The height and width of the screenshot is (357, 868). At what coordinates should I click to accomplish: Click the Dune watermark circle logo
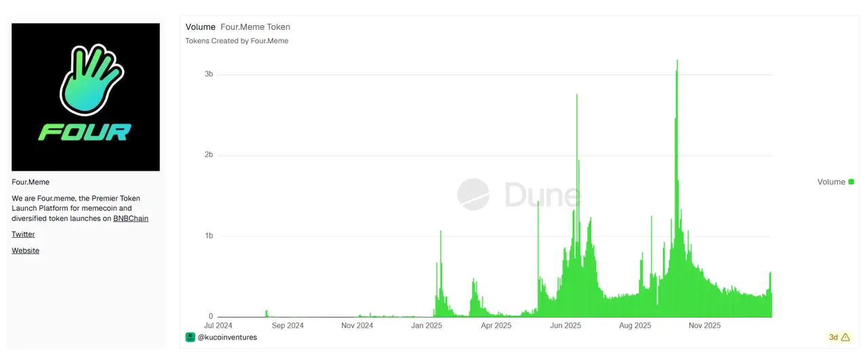tap(473, 195)
